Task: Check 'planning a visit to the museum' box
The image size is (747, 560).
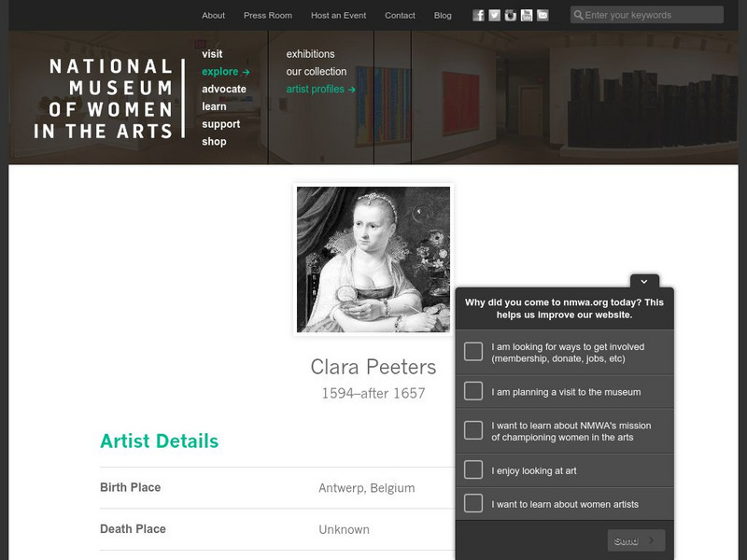Action: pyautogui.click(x=473, y=391)
